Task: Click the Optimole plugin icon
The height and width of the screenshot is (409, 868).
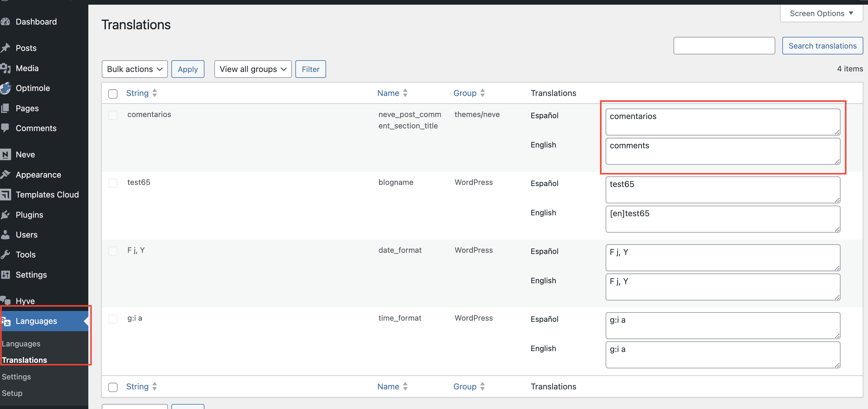Action: [5, 88]
